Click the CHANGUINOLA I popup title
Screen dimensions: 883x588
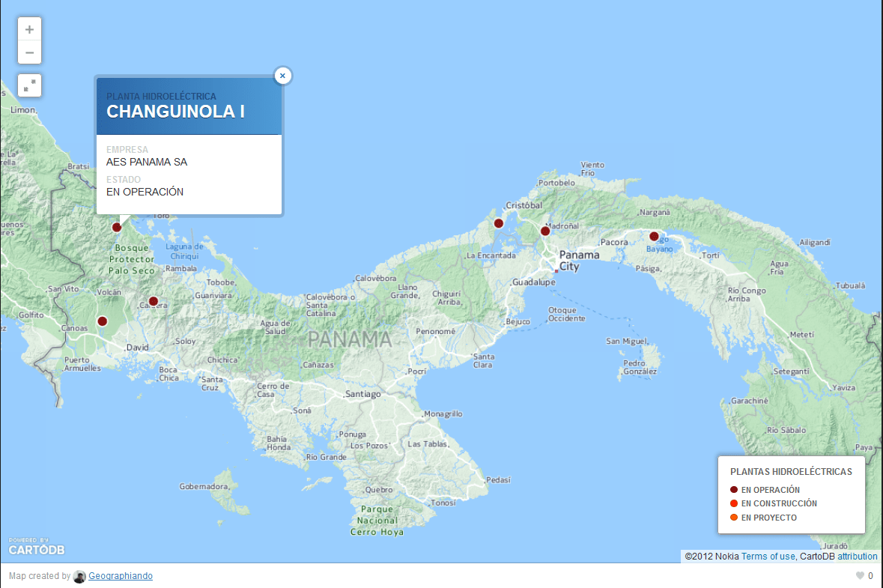[176, 112]
